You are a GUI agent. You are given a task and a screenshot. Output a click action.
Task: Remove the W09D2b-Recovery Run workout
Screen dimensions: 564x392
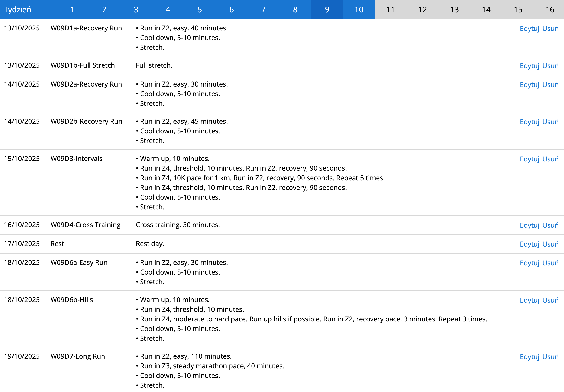click(550, 122)
